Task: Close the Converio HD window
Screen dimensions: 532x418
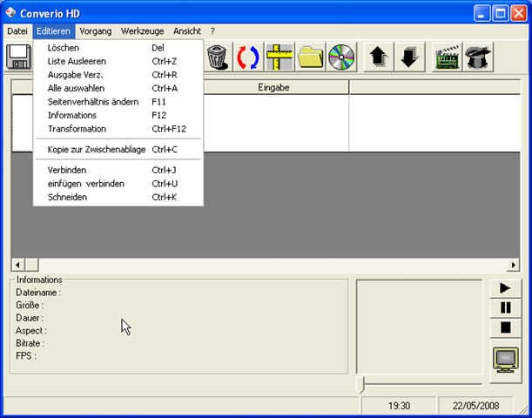Action: point(519,14)
